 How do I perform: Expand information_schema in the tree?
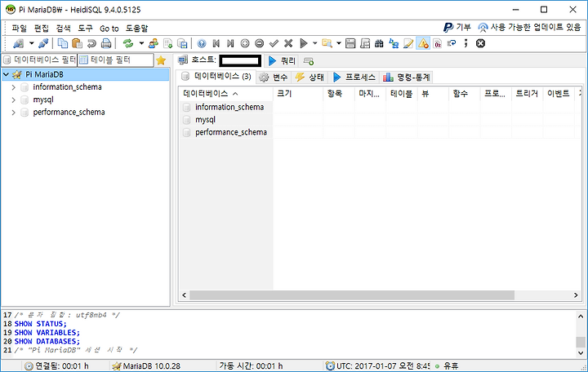point(14,87)
